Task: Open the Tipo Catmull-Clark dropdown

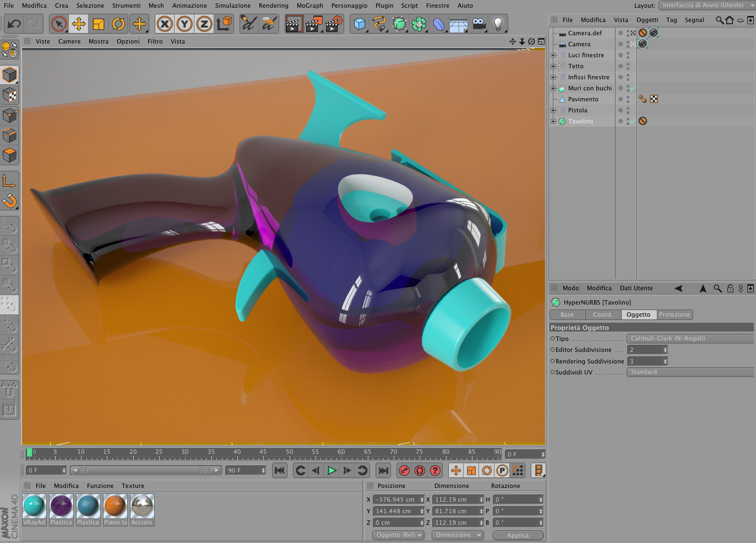Action: (x=690, y=338)
